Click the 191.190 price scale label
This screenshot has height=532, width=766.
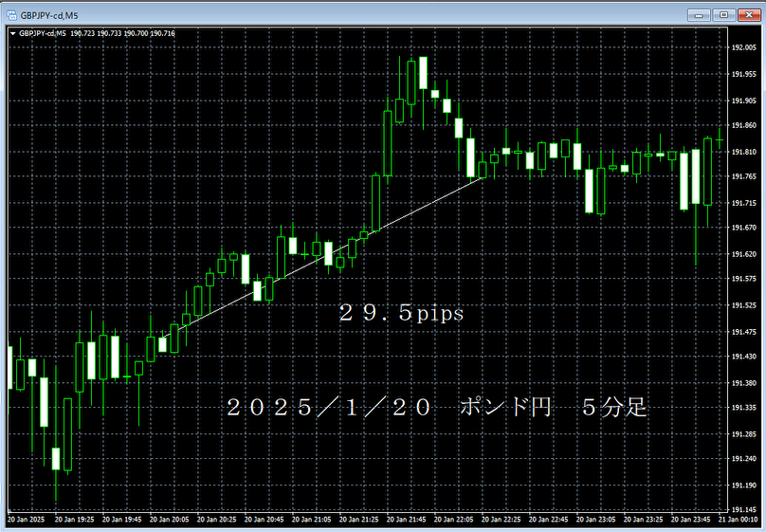[x=743, y=486]
